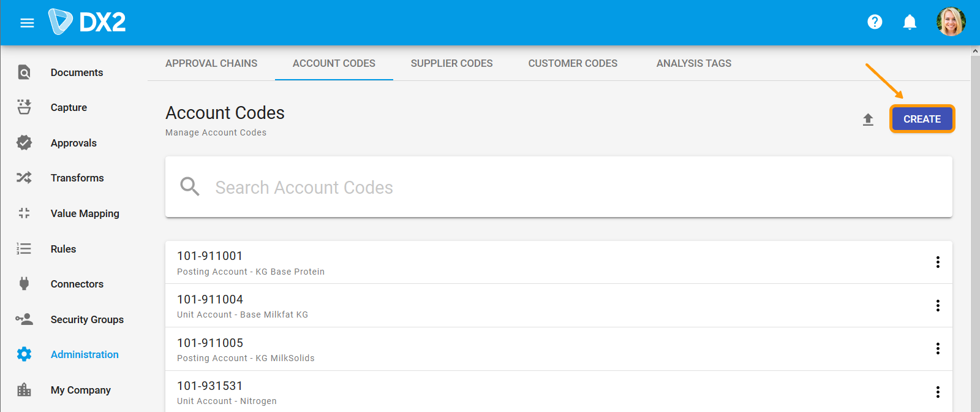Screen dimensions: 980x412
Task: Open the hamburger navigation menu
Action: (x=27, y=23)
